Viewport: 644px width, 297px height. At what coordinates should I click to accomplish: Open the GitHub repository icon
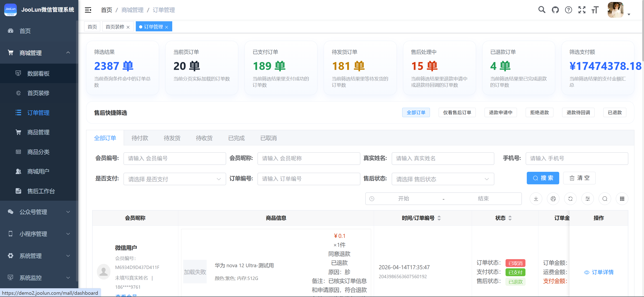[x=555, y=10]
